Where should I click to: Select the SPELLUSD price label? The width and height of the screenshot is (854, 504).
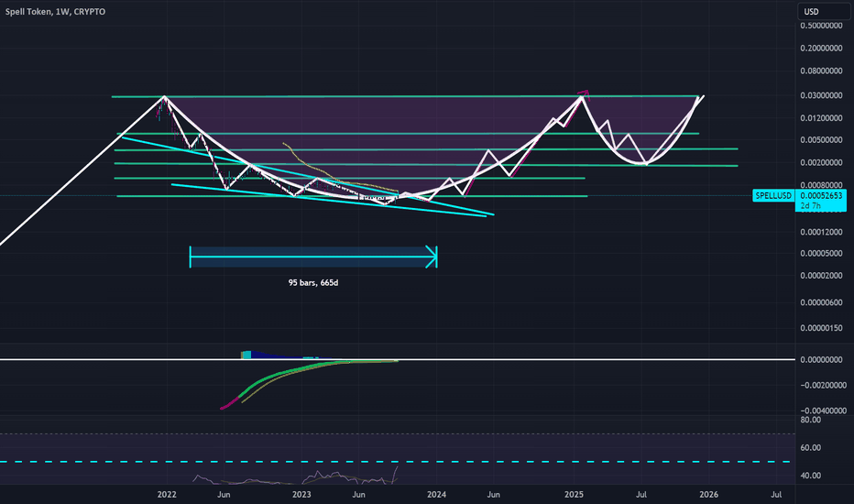[773, 195]
